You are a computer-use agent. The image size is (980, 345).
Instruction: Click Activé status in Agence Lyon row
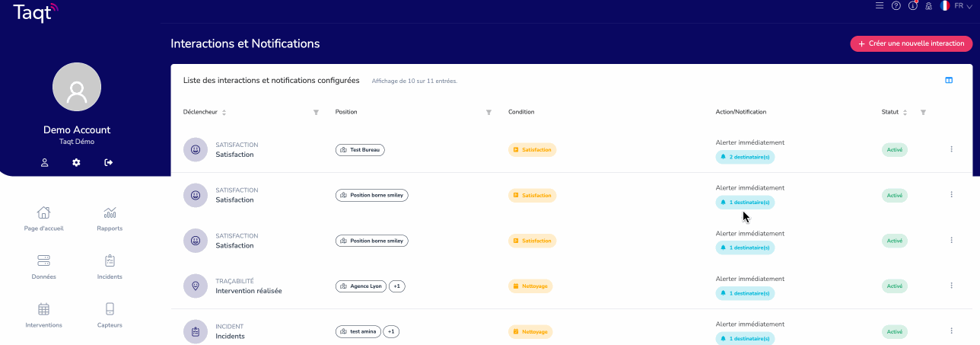(895, 286)
